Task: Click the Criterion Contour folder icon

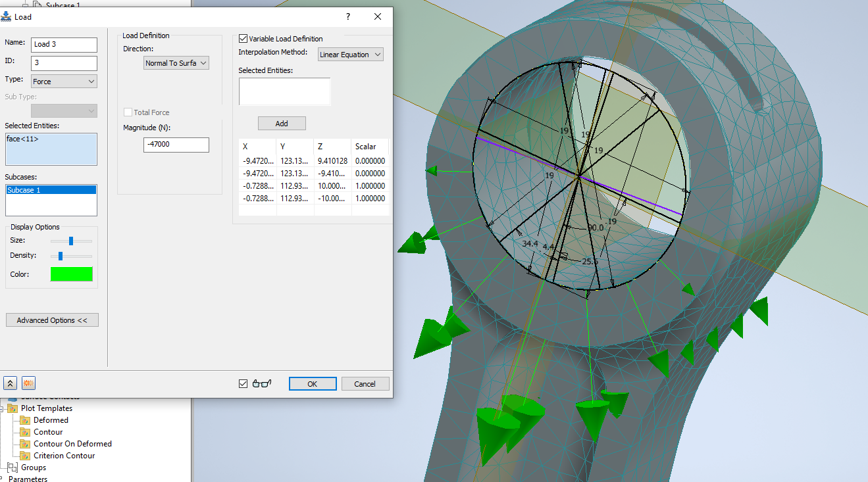Action: coord(24,455)
